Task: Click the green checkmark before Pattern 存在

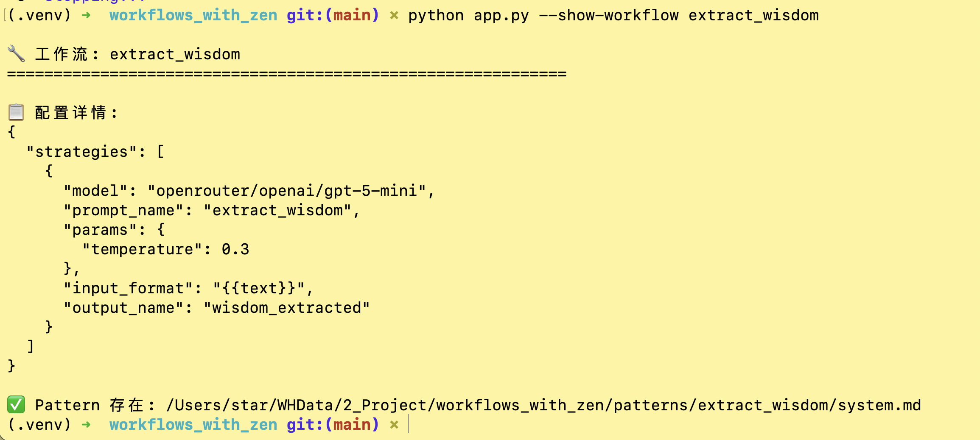Action: click(16, 405)
